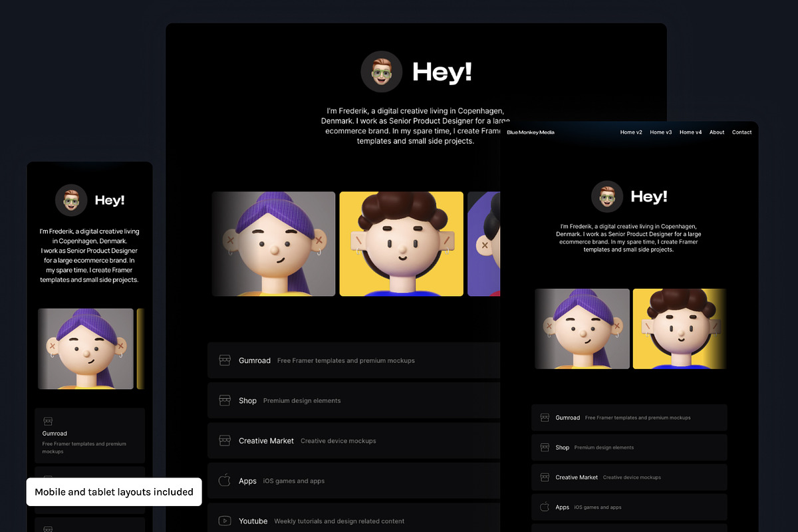This screenshot has height=532, width=798.
Task: Open Home v4 in the tablet nav
Action: tap(690, 132)
